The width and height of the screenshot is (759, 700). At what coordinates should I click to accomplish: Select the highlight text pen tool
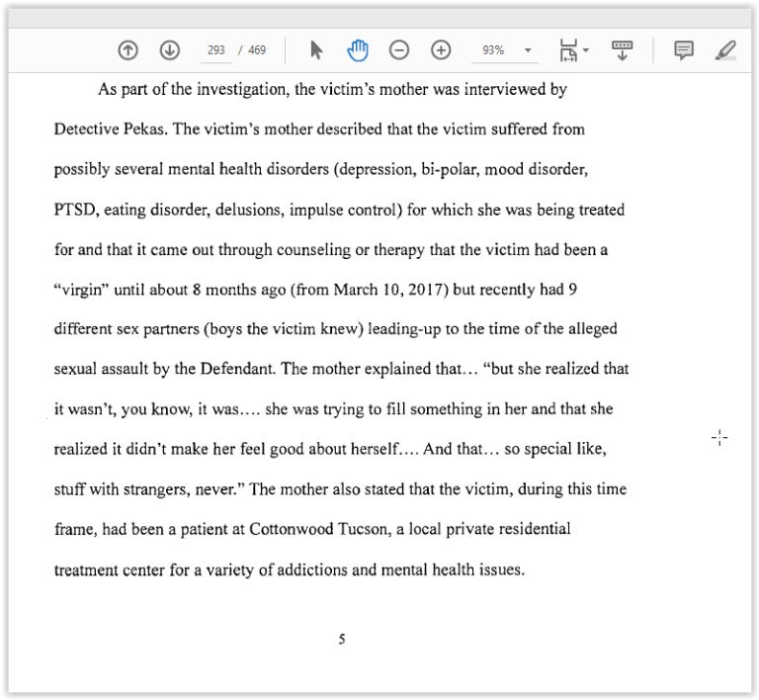click(x=725, y=50)
